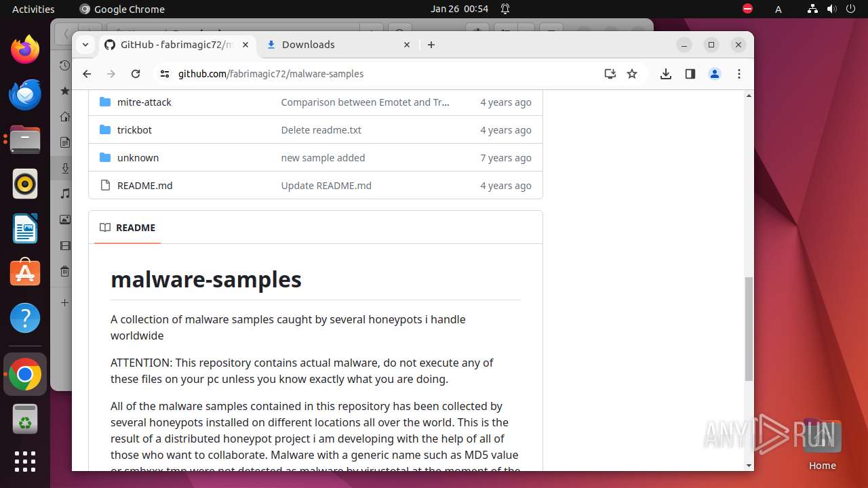Open Chrome three-dot menu
The width and height of the screenshot is (868, 488).
point(739,74)
